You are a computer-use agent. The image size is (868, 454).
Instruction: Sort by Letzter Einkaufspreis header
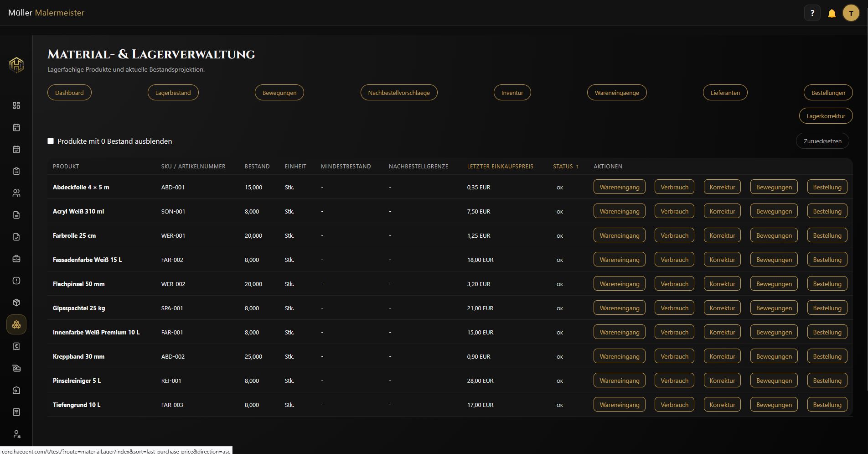point(500,167)
